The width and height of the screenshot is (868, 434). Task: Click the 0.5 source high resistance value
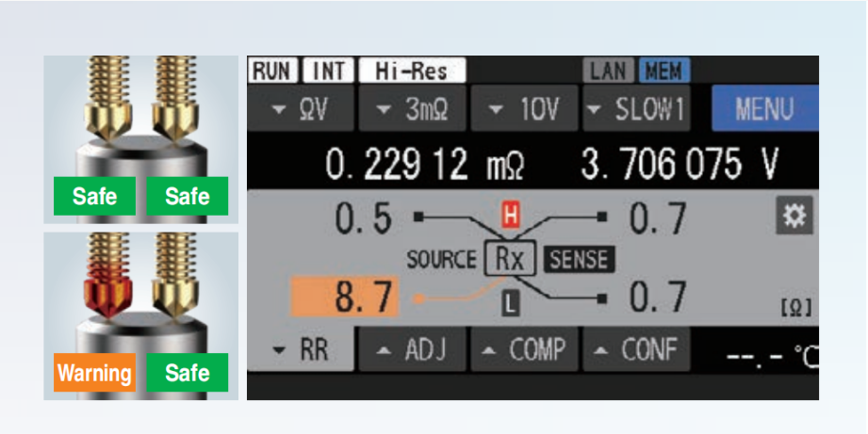(x=363, y=217)
